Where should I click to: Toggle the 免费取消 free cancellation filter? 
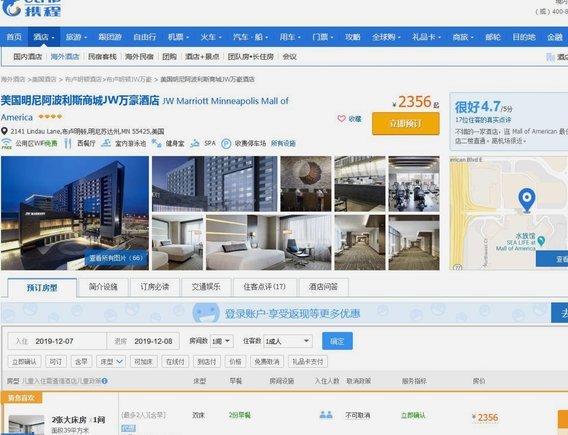click(x=267, y=361)
